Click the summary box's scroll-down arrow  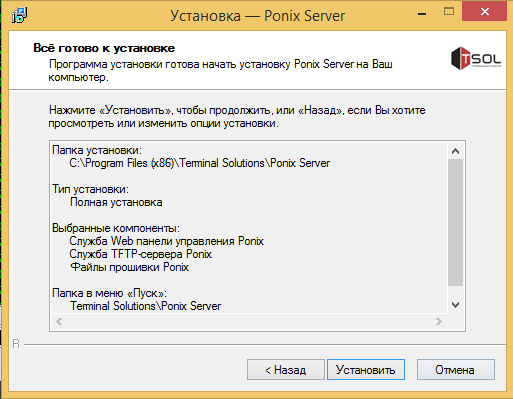(x=455, y=305)
